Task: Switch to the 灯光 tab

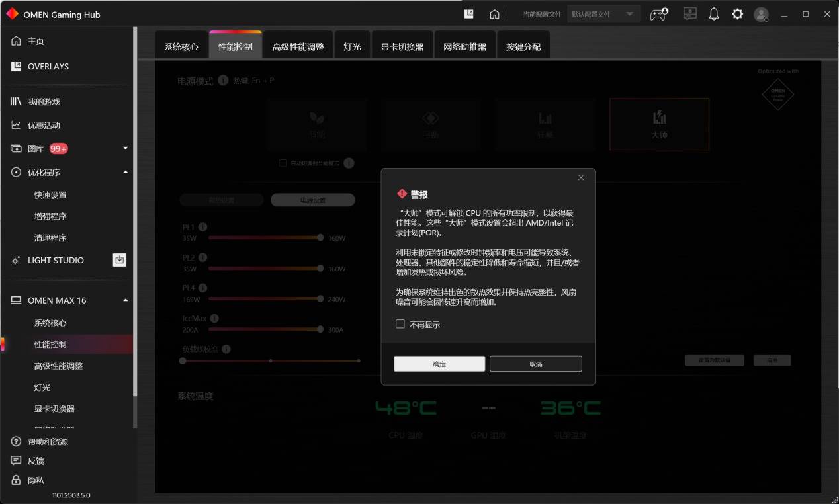Action: [x=352, y=47]
